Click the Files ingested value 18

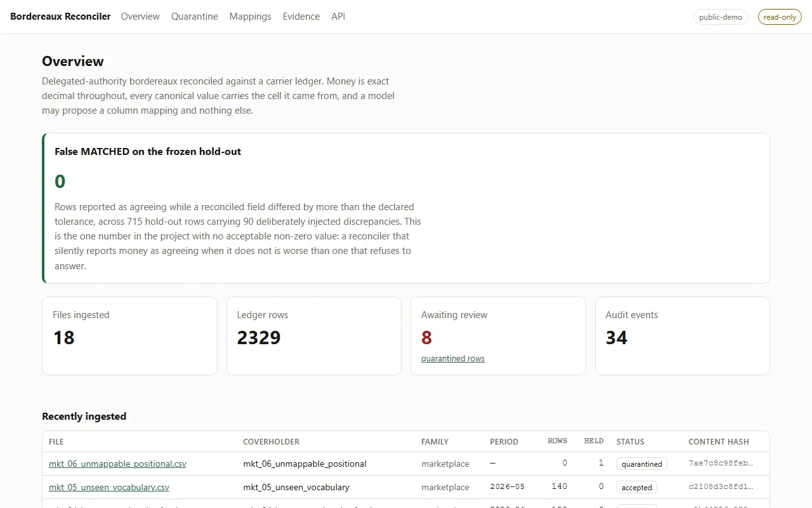[x=64, y=338]
